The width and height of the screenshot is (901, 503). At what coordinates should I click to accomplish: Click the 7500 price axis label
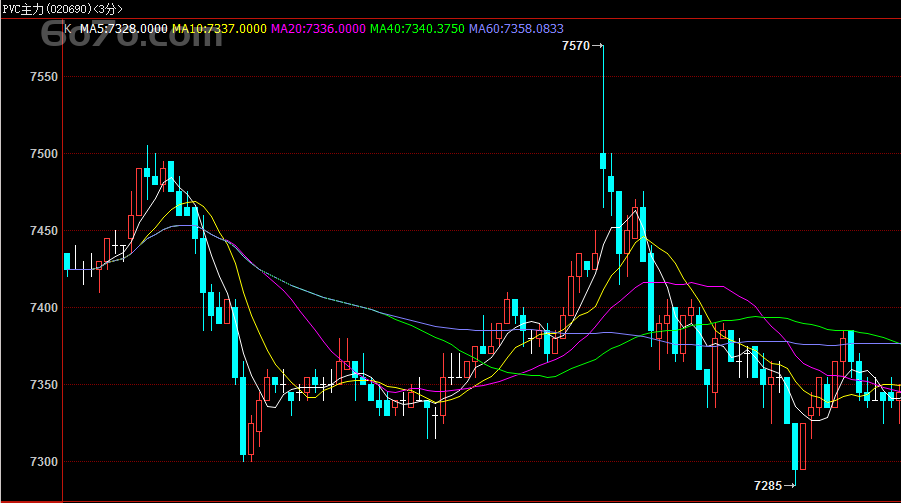click(x=44, y=154)
